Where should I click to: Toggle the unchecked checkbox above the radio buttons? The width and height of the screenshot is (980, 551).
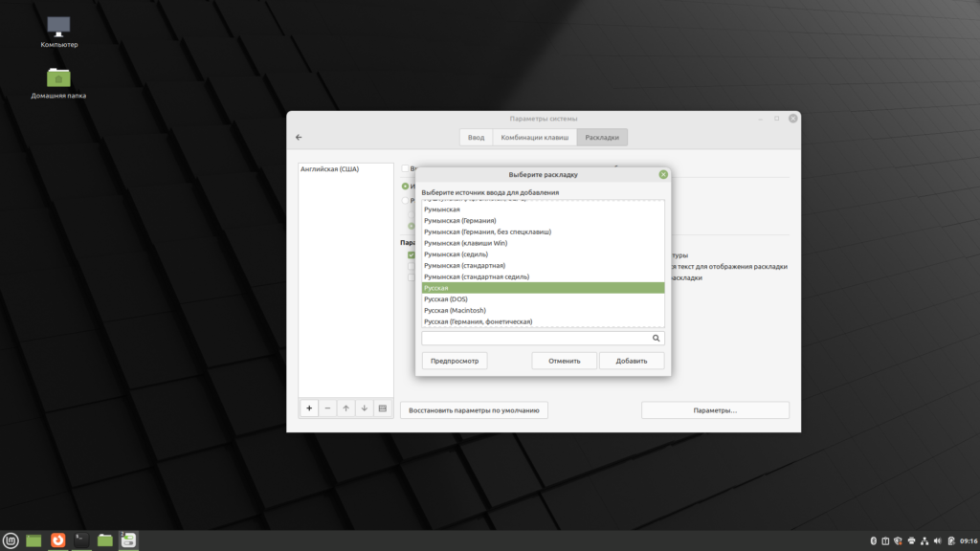(406, 168)
